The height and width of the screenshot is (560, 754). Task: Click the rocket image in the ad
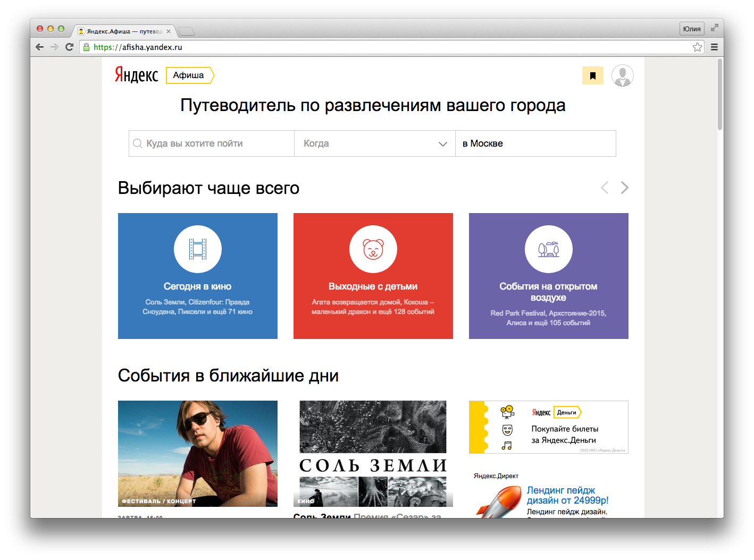[x=498, y=502]
